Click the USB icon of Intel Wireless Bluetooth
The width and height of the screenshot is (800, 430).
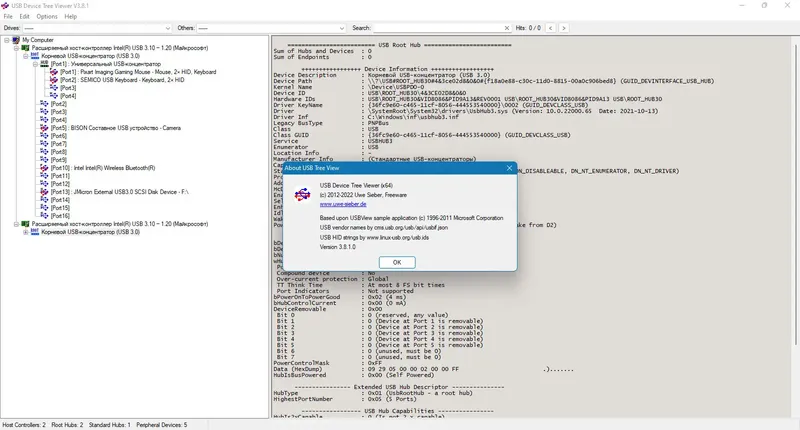[44, 168]
